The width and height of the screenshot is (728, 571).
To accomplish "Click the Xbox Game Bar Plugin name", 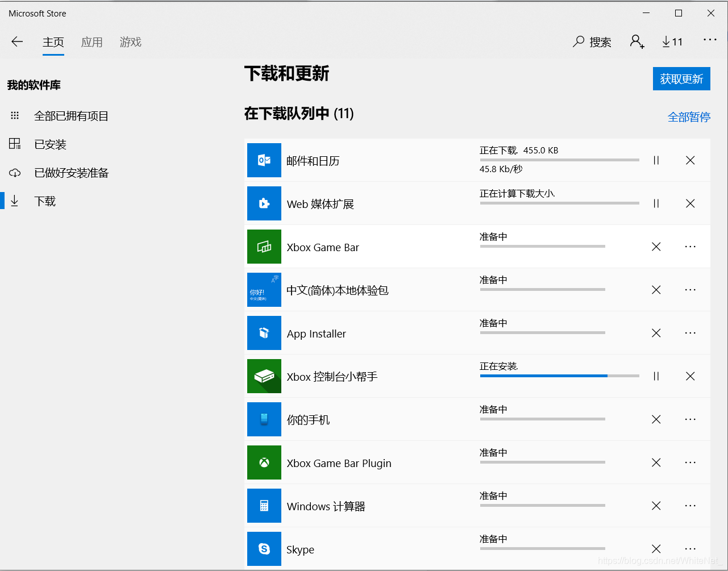I will (x=339, y=463).
